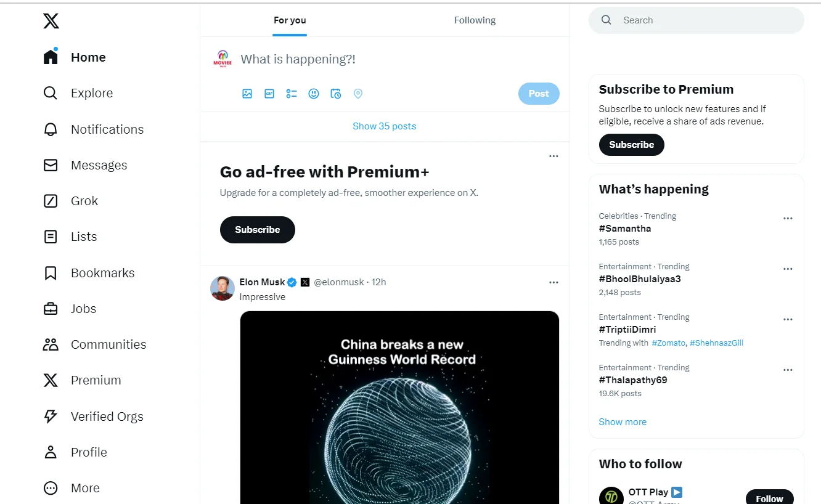Open options for the #Samantha trend

(x=788, y=218)
